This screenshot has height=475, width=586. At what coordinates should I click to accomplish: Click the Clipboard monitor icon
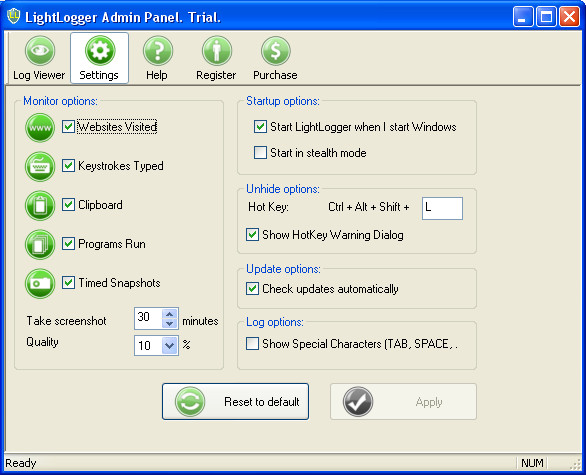40,205
